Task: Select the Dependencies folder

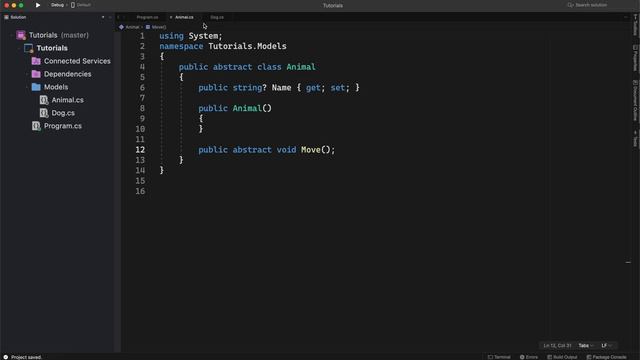Action: click(67, 74)
